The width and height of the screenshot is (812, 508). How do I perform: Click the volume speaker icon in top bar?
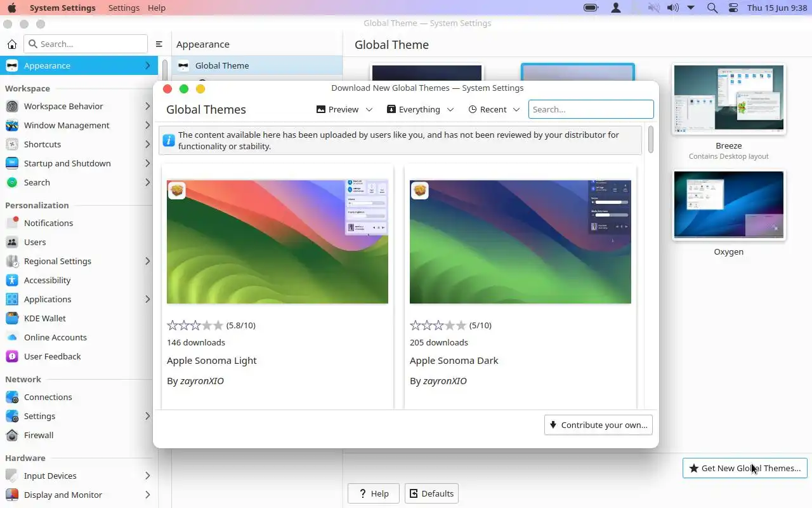pyautogui.click(x=673, y=8)
